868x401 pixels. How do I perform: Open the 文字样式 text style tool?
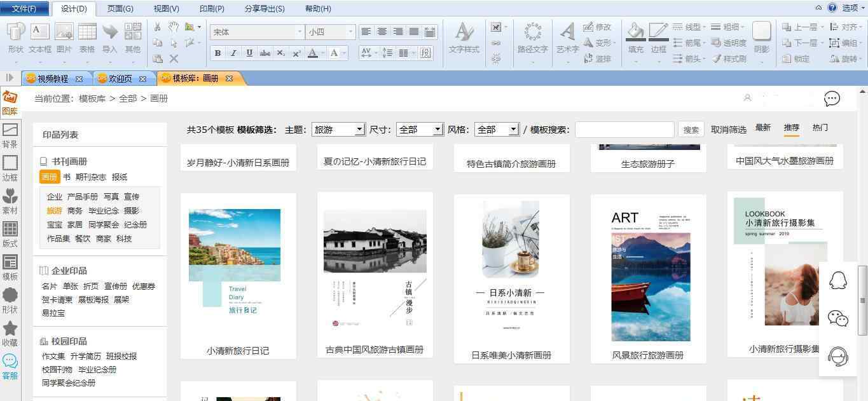(x=464, y=37)
